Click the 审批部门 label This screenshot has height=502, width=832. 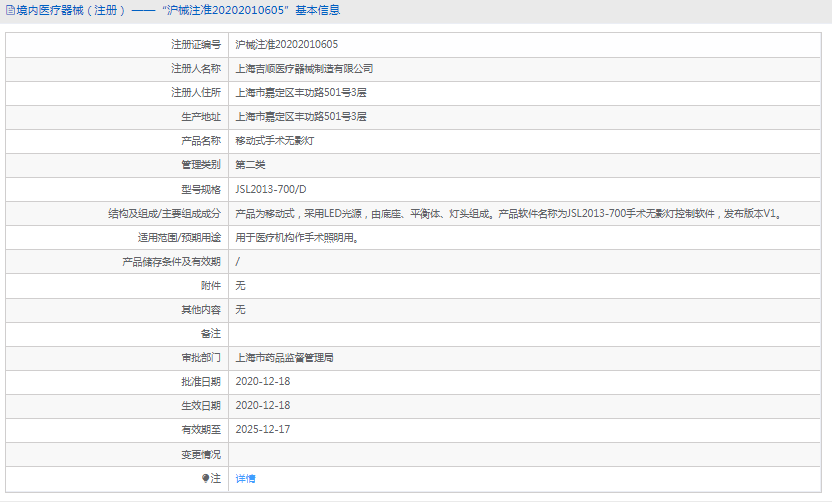tap(201, 358)
